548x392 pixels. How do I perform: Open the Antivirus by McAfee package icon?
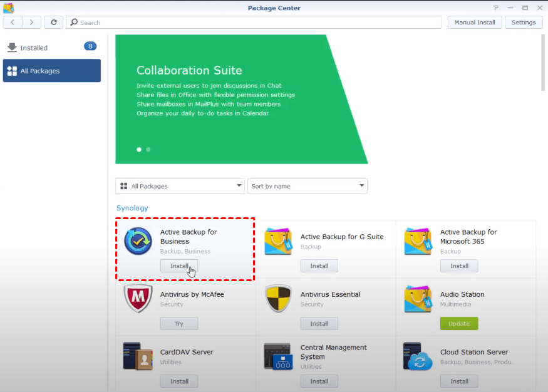138,299
